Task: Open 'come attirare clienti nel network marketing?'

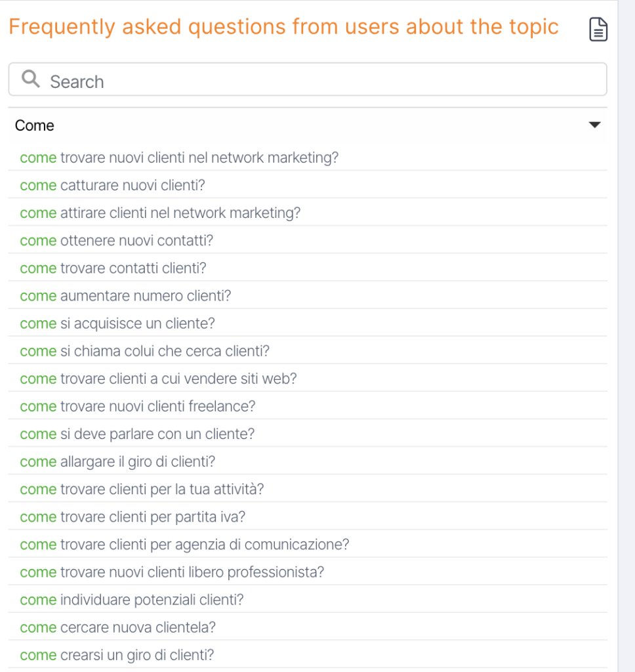Action: click(x=160, y=213)
